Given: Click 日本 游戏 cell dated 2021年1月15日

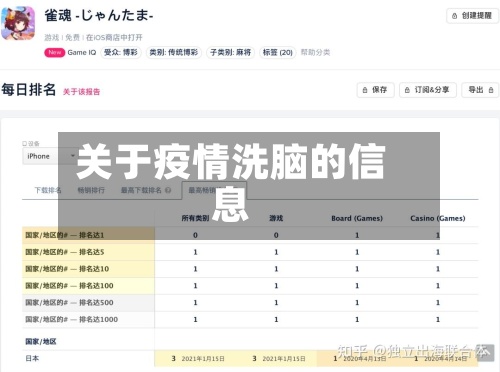Looking at the screenshot, I should (x=276, y=359).
